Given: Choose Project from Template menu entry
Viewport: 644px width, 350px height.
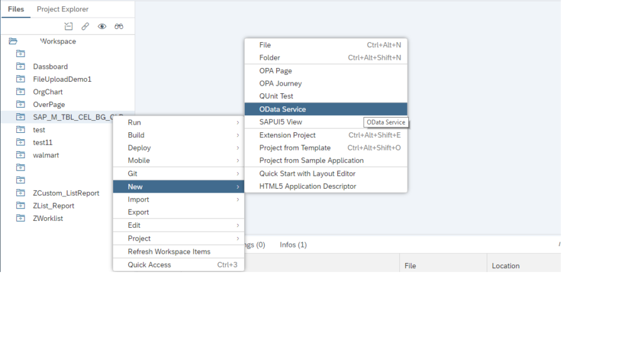Looking at the screenshot, I should [x=294, y=148].
